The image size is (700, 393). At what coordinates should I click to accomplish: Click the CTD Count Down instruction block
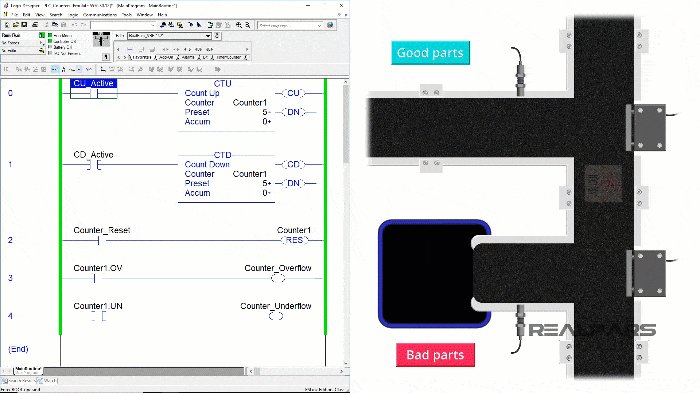226,177
